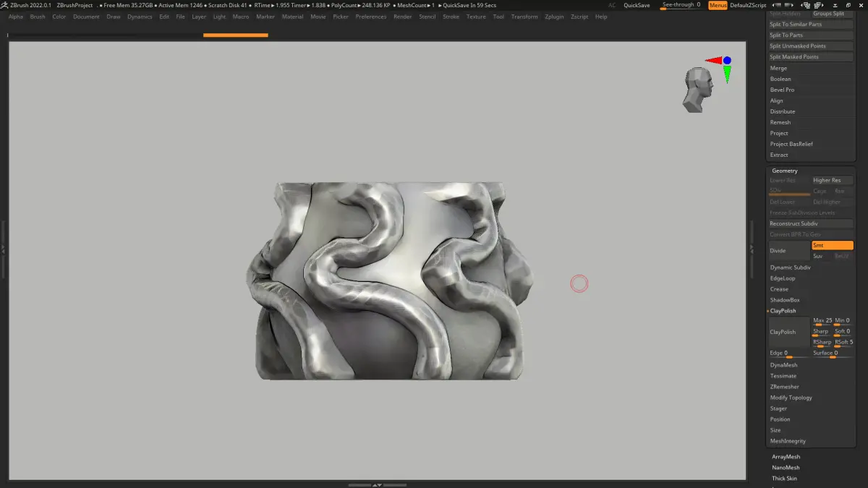Screen dimensions: 868x488
Task: Click the Split Unmasked Points button
Action: [811, 46]
